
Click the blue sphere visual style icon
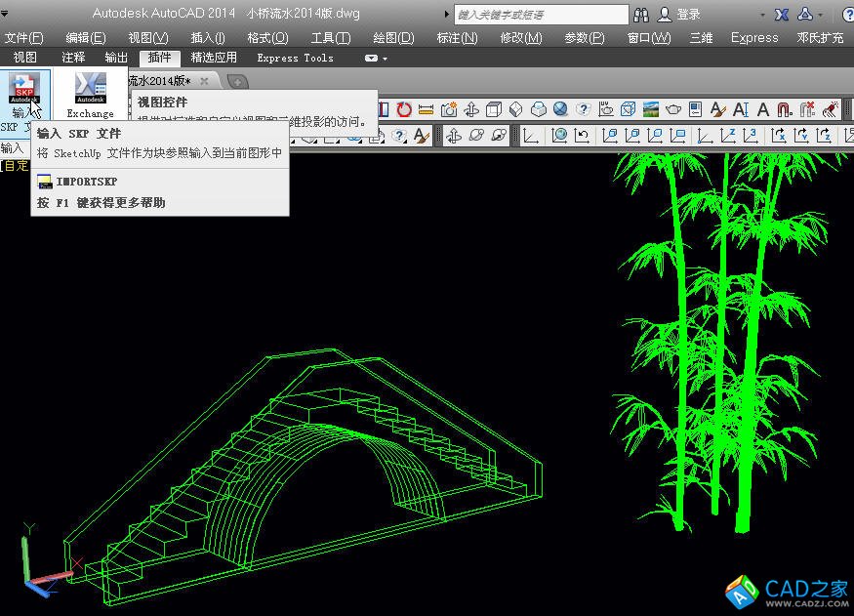(x=560, y=110)
